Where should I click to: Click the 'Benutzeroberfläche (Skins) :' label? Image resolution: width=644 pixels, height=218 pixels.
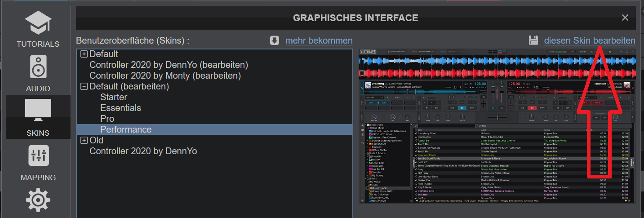133,40
